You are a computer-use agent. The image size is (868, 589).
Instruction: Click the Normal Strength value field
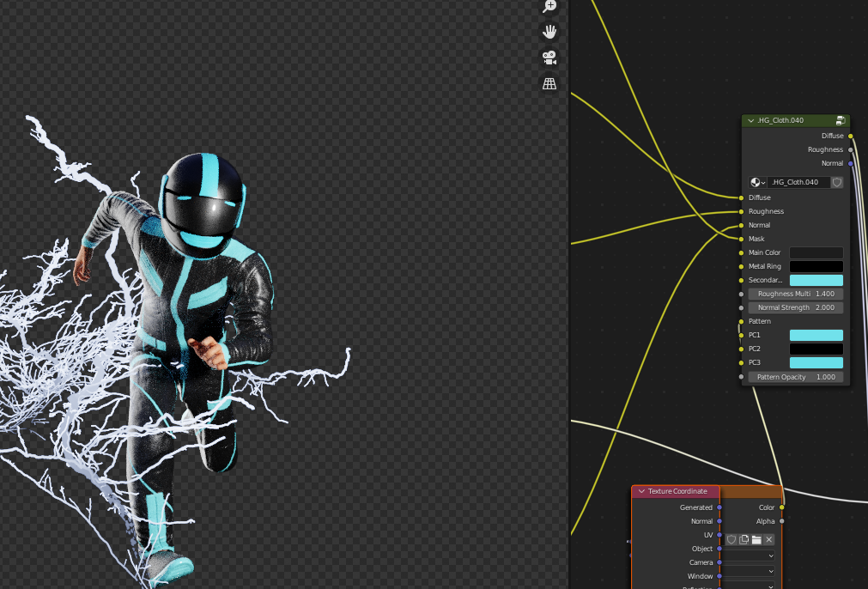coord(796,307)
